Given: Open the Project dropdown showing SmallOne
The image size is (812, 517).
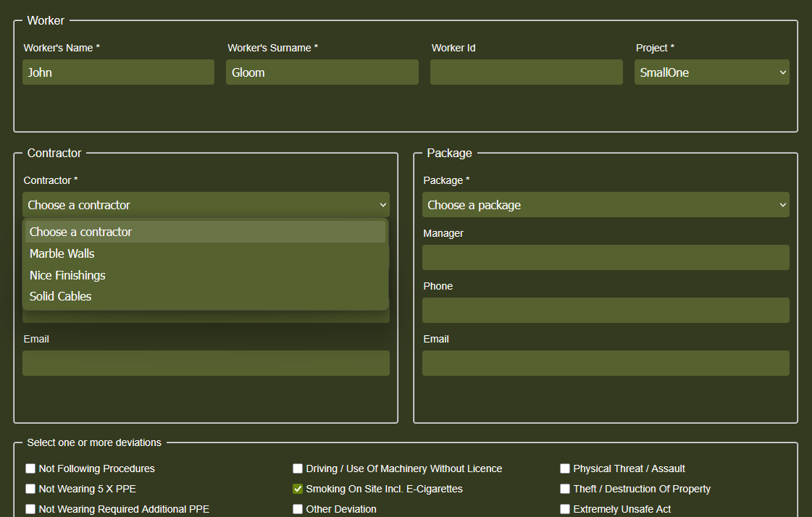Looking at the screenshot, I should (x=711, y=72).
